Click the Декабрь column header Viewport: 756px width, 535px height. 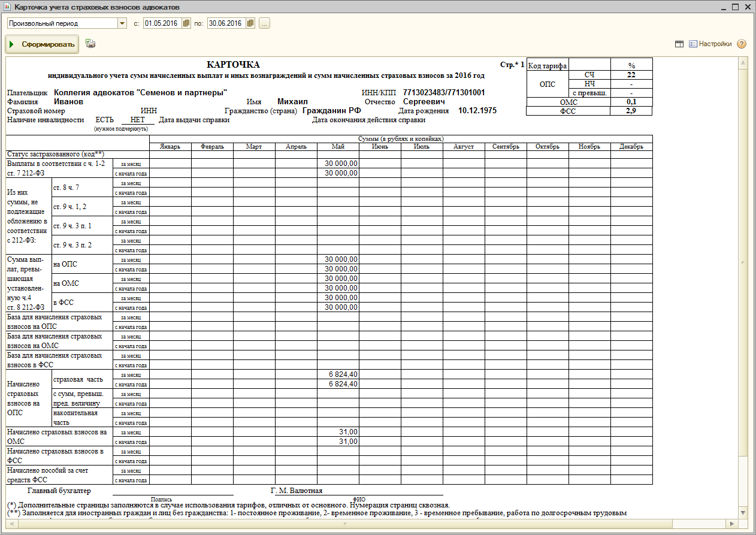(631, 146)
